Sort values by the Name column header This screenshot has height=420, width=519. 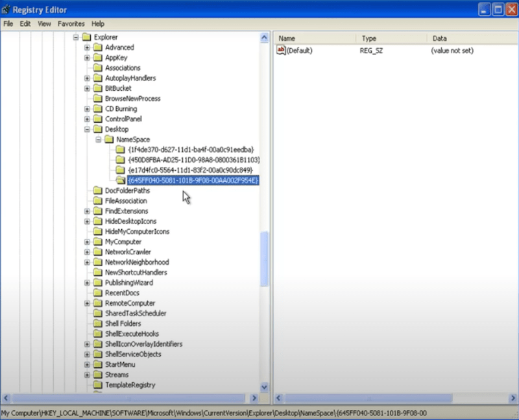[315, 38]
